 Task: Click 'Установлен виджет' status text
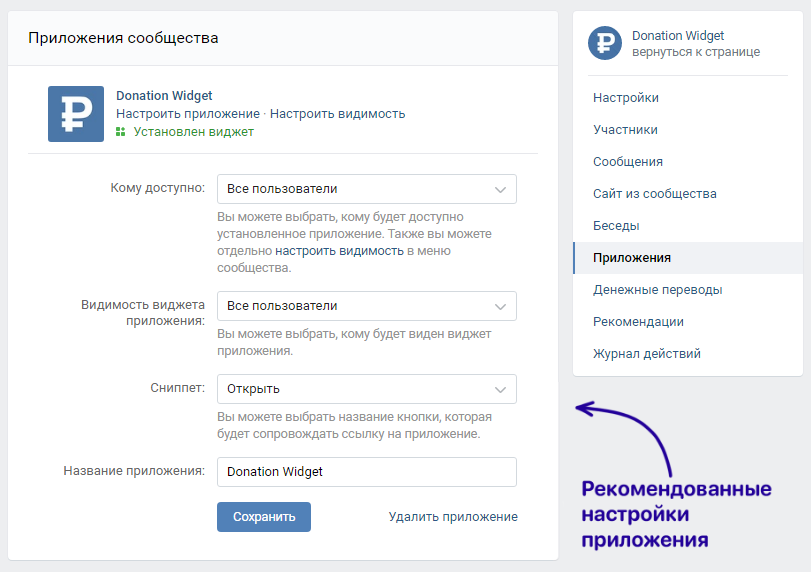click(194, 132)
